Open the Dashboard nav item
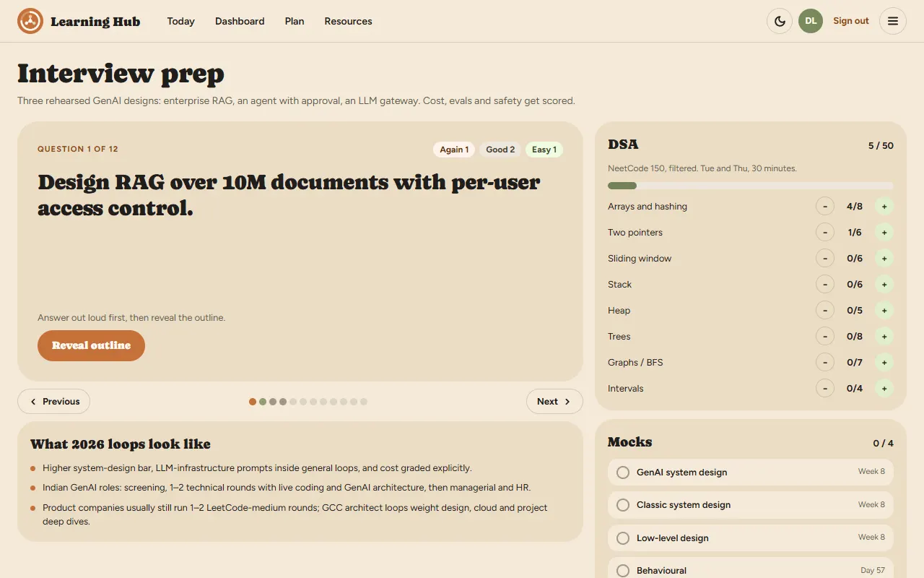The width and height of the screenshot is (924, 578). 240,21
